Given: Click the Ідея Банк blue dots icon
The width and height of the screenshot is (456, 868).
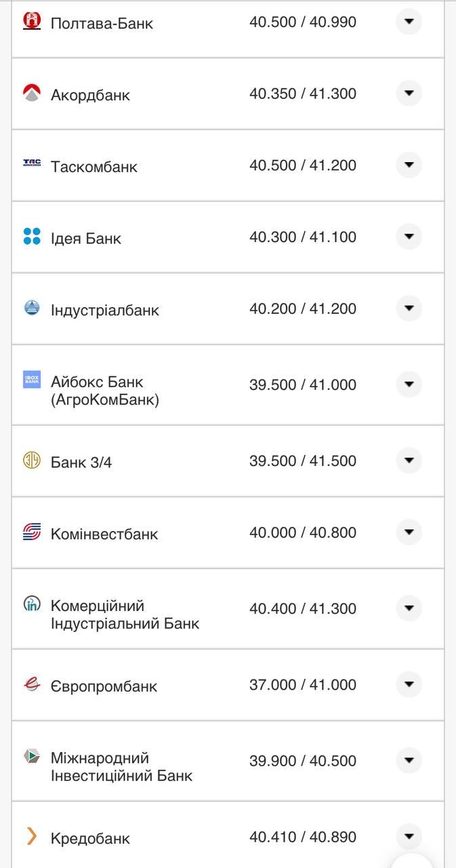Looking at the screenshot, I should tap(32, 236).
